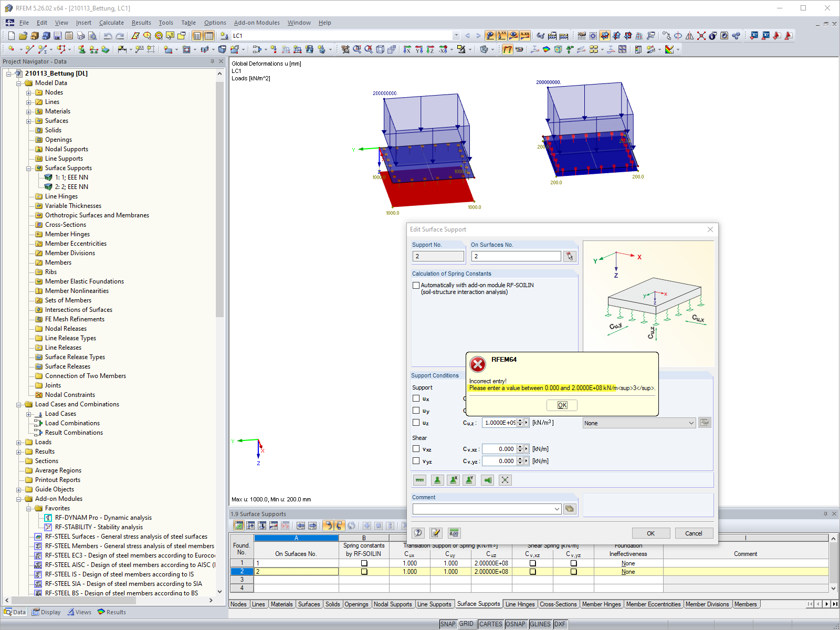This screenshot has width=840, height=630.
Task: Click OK in the RFEM64 error message
Action: click(x=562, y=405)
